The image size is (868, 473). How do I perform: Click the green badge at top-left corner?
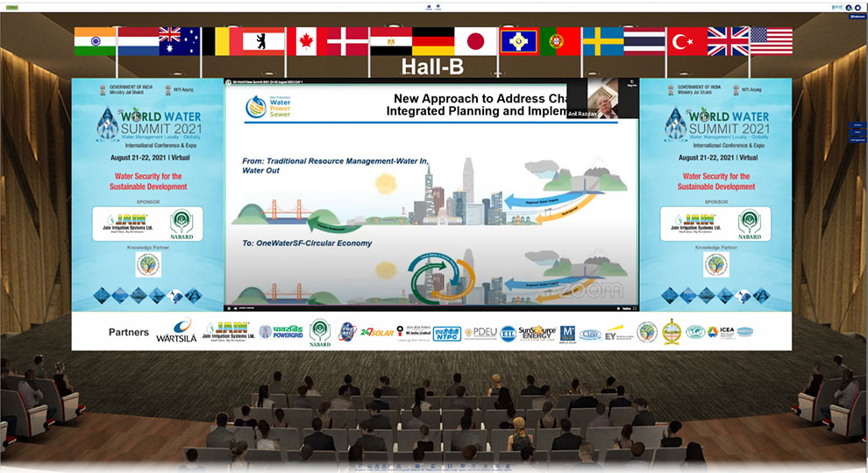tap(11, 7)
